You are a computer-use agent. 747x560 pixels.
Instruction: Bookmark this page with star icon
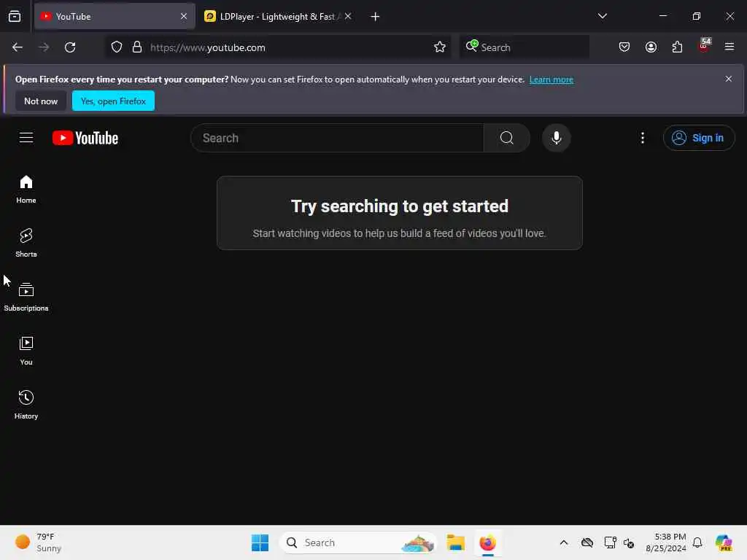coord(440,47)
